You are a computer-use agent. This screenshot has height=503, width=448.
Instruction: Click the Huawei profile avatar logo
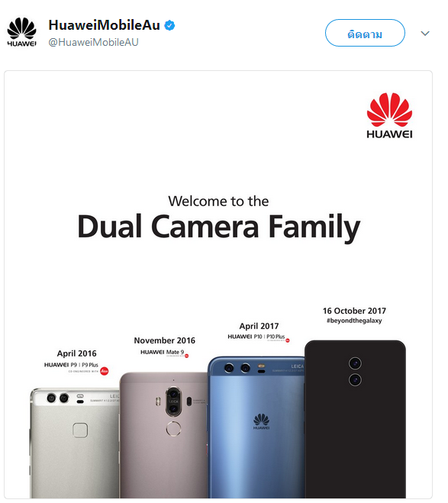[x=21, y=33]
